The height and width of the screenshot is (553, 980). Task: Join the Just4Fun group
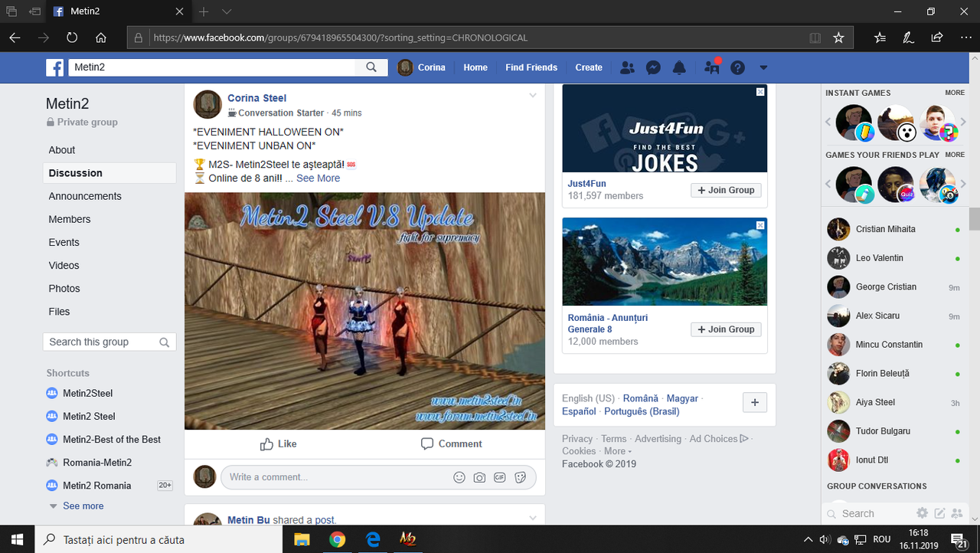click(x=726, y=190)
